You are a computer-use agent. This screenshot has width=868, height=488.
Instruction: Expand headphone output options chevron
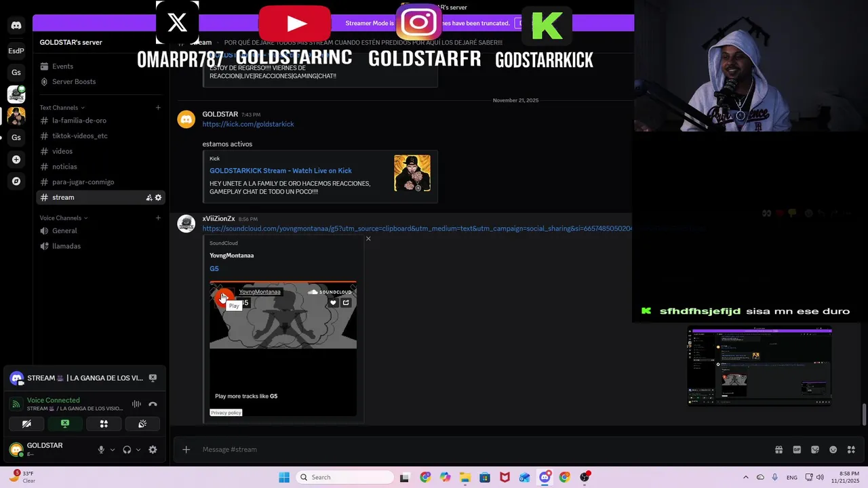pyautogui.click(x=138, y=449)
